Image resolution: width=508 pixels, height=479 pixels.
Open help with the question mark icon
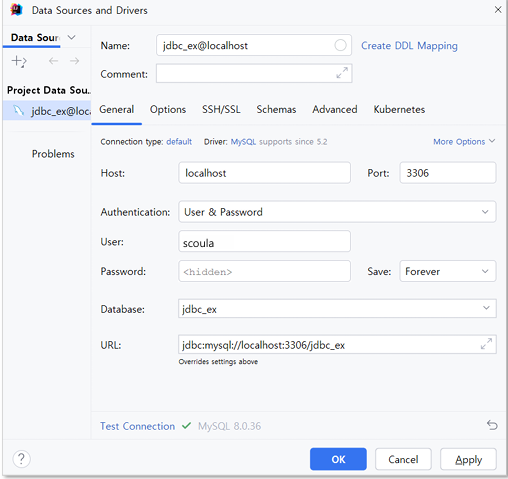click(21, 459)
